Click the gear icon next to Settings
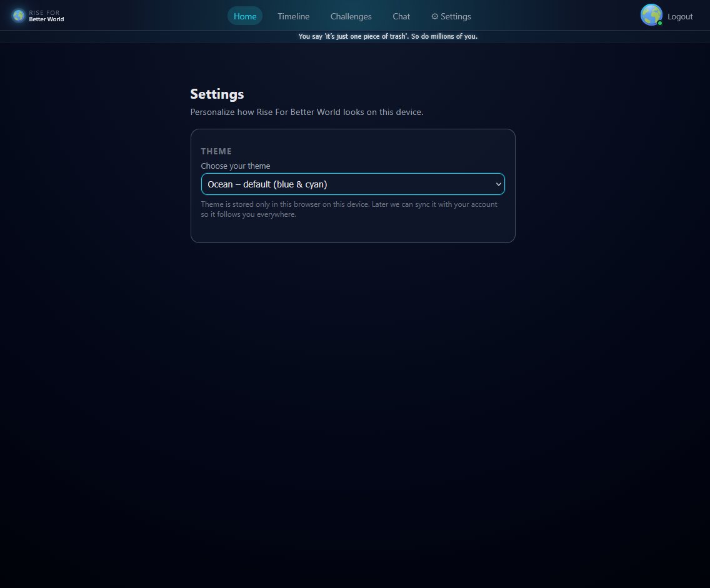The height and width of the screenshot is (588, 710). [x=435, y=16]
